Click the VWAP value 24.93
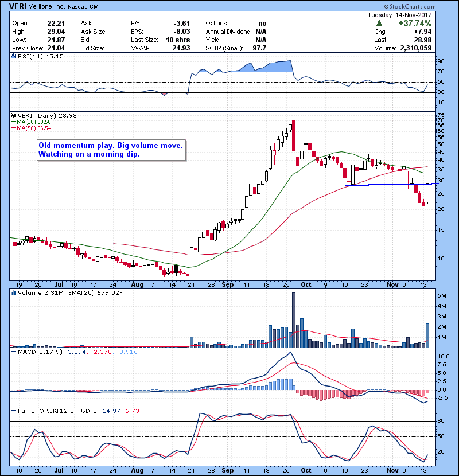459x476 pixels. (x=181, y=48)
